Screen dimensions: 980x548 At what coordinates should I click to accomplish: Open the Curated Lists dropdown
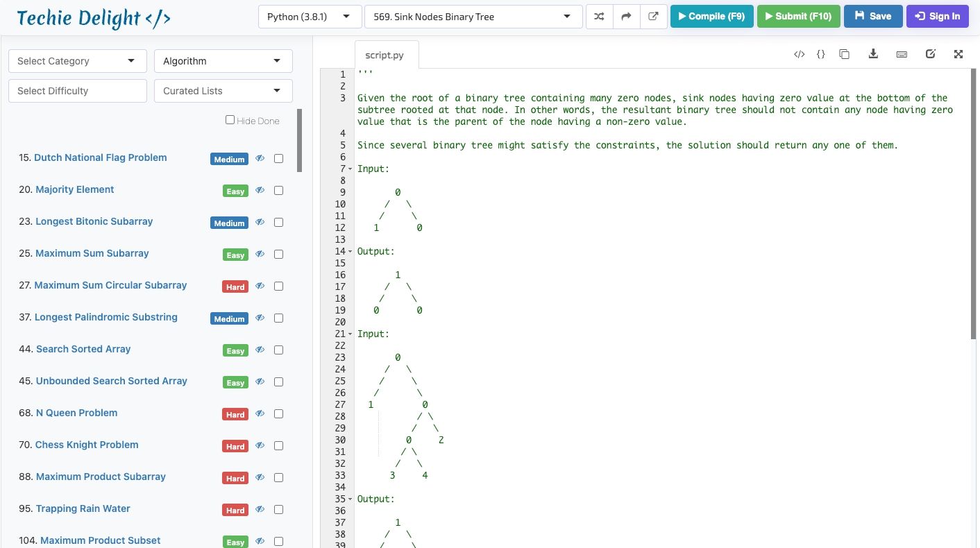[223, 91]
